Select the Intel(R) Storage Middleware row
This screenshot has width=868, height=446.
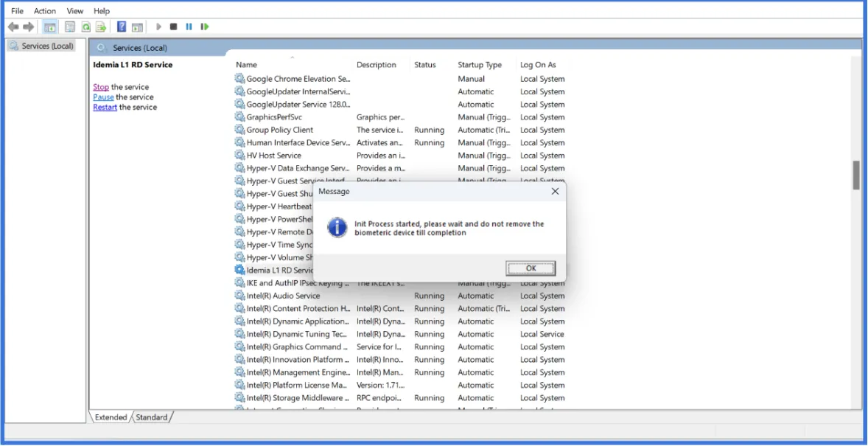coord(402,398)
